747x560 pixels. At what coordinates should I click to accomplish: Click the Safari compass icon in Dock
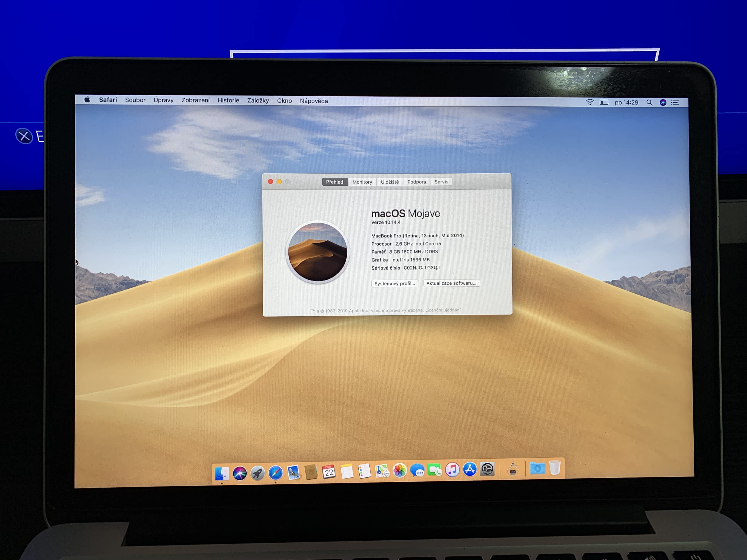275,473
